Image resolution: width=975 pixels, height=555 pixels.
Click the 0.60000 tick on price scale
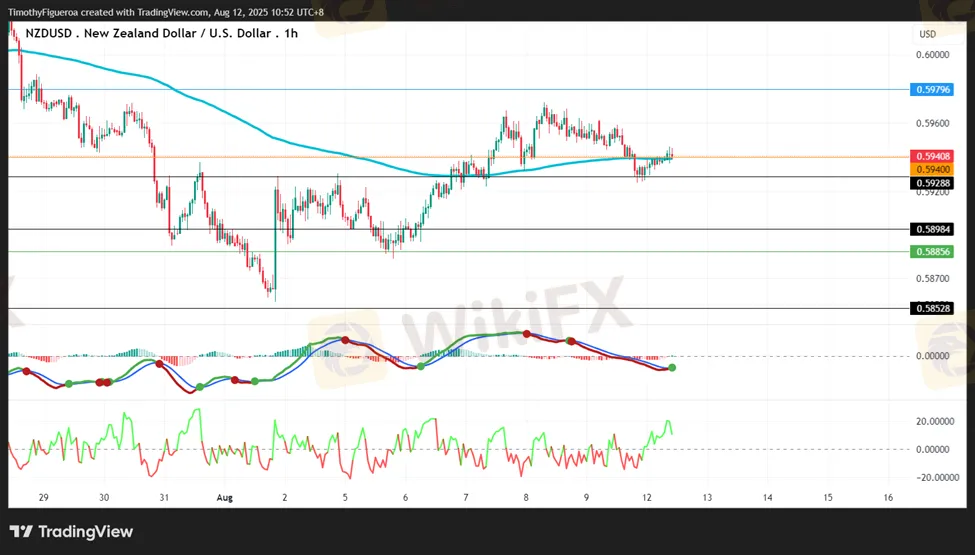pos(933,55)
